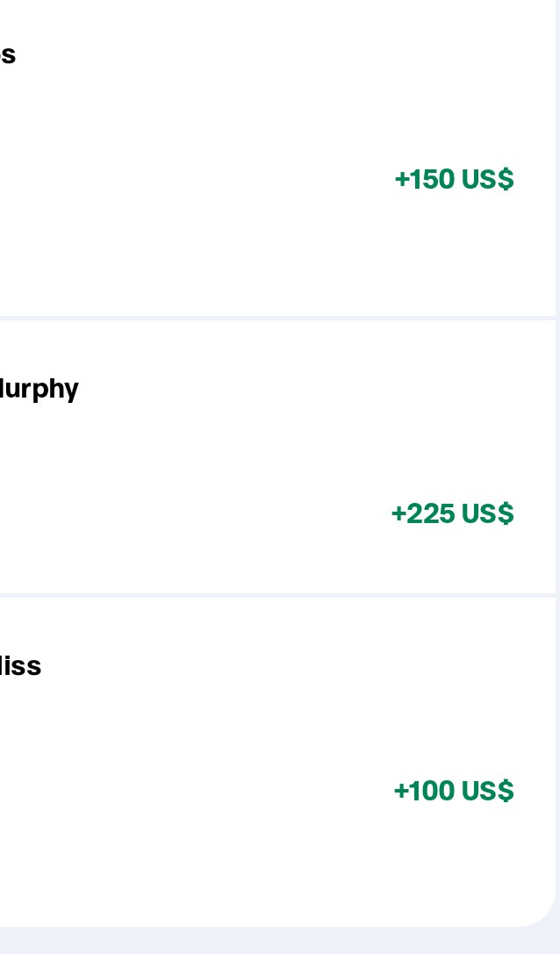Open the transaction with name ending 'liss'
The width and height of the screenshot is (560, 954).
coord(20,666)
